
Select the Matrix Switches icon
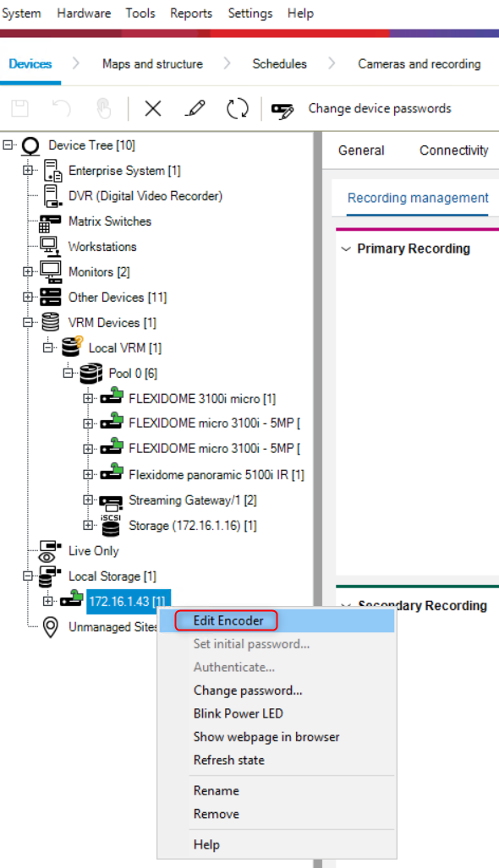click(x=50, y=222)
